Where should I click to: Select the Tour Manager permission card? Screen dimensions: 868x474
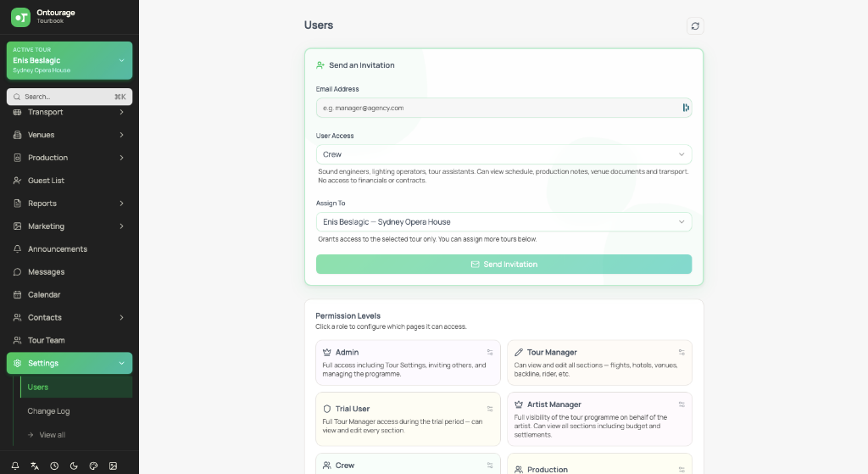(x=599, y=363)
